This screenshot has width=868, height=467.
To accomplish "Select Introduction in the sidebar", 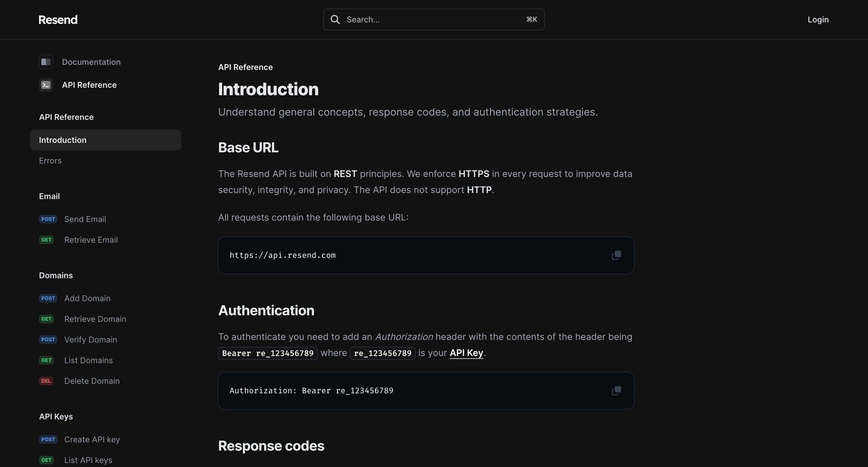I will tap(106, 140).
